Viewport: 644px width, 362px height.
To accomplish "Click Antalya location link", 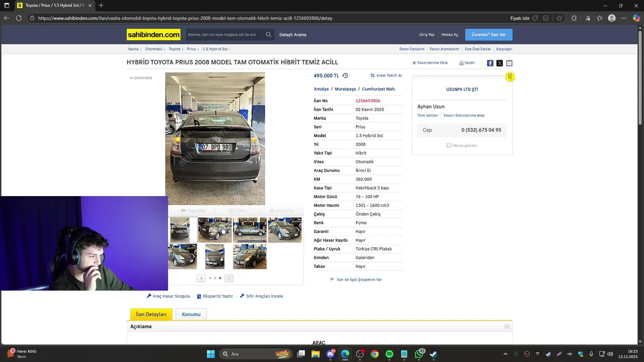I will [x=321, y=89].
